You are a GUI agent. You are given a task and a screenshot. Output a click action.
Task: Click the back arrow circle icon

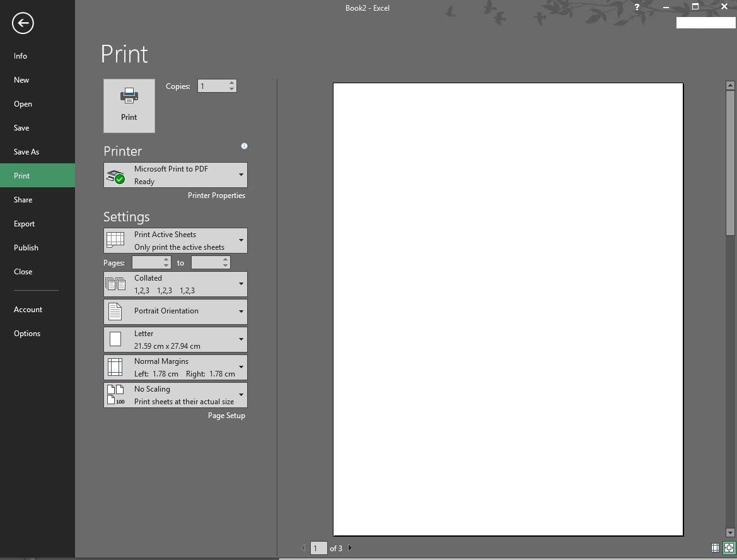point(23,23)
